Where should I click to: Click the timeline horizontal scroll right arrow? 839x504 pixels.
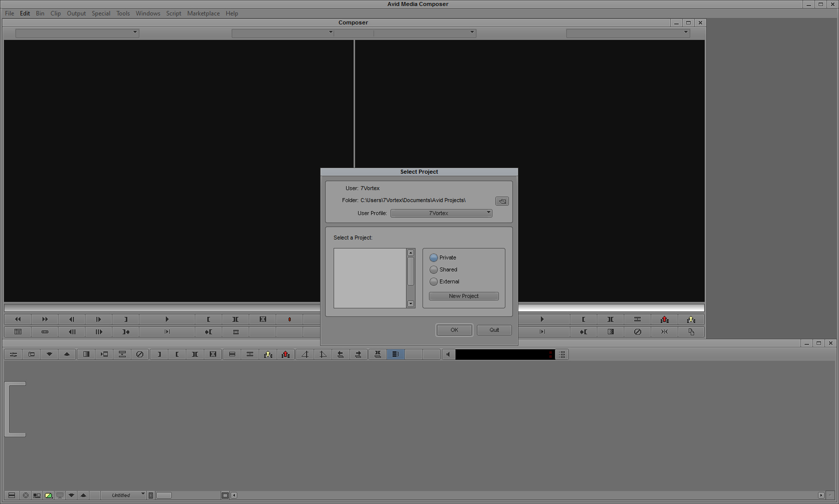821,496
